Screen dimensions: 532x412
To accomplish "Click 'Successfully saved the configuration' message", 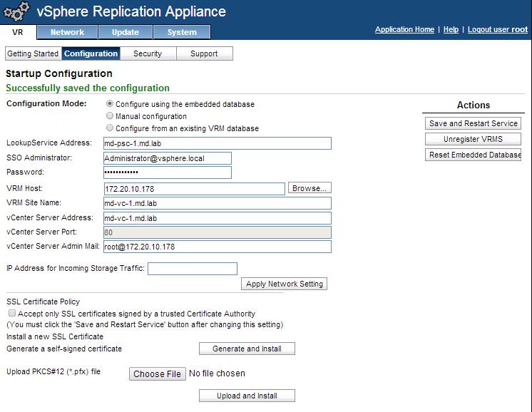I will pos(88,88).
